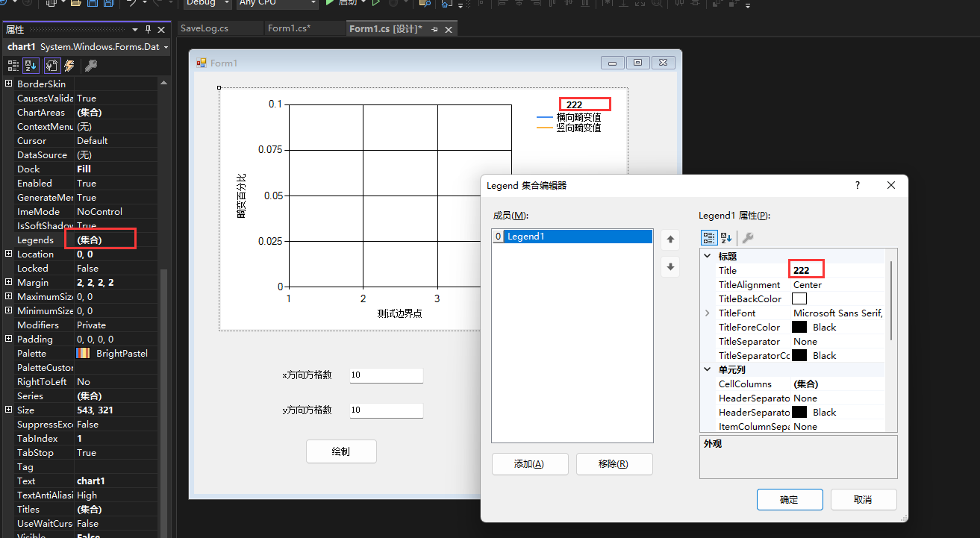The image size is (980, 538).
Task: Click the BrightPastel palette swatch
Action: [83, 353]
